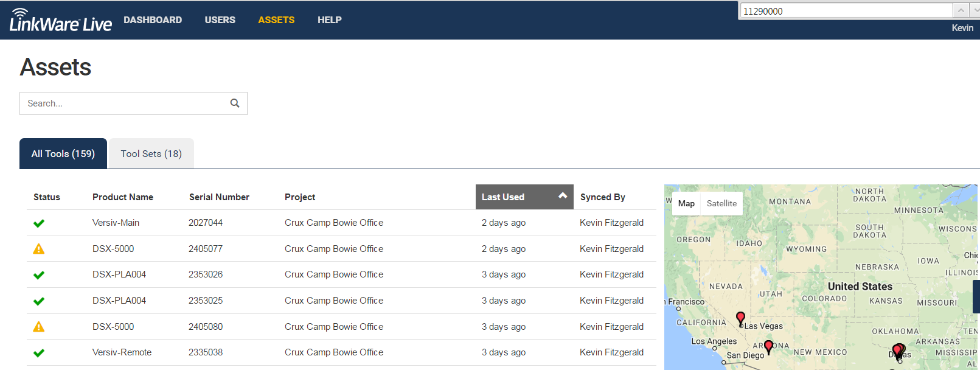Click green checkmark for serial 2353025
The width and height of the screenshot is (980, 370).
(39, 301)
